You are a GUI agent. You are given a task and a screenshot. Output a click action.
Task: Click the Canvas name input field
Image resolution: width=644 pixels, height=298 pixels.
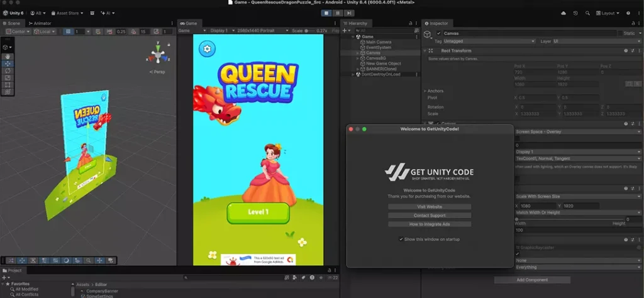tap(530, 33)
